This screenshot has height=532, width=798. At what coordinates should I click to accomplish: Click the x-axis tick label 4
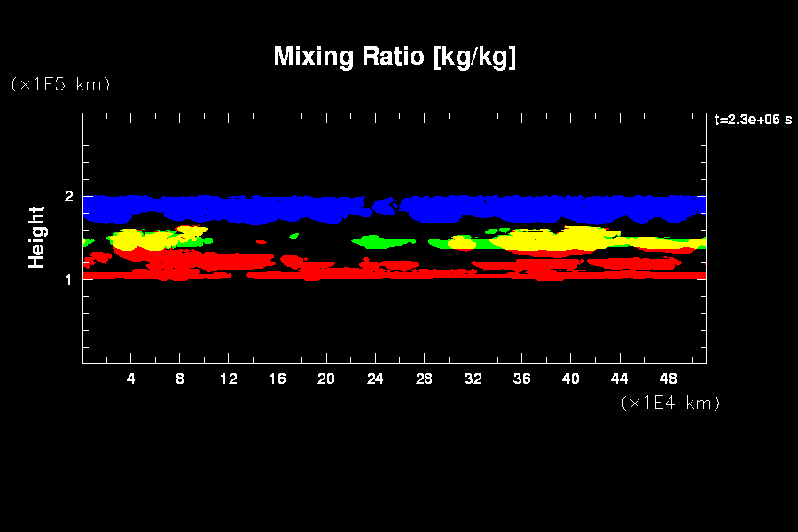(131, 379)
